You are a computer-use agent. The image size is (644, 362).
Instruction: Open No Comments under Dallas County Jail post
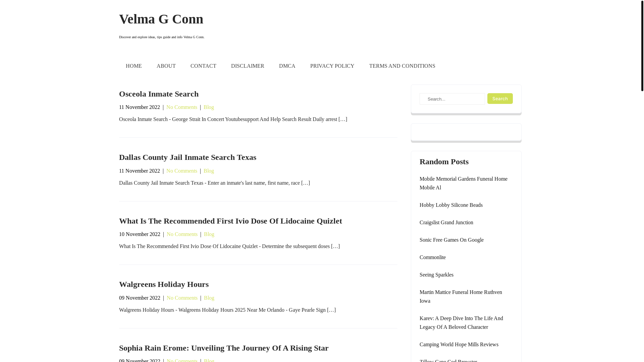(182, 171)
